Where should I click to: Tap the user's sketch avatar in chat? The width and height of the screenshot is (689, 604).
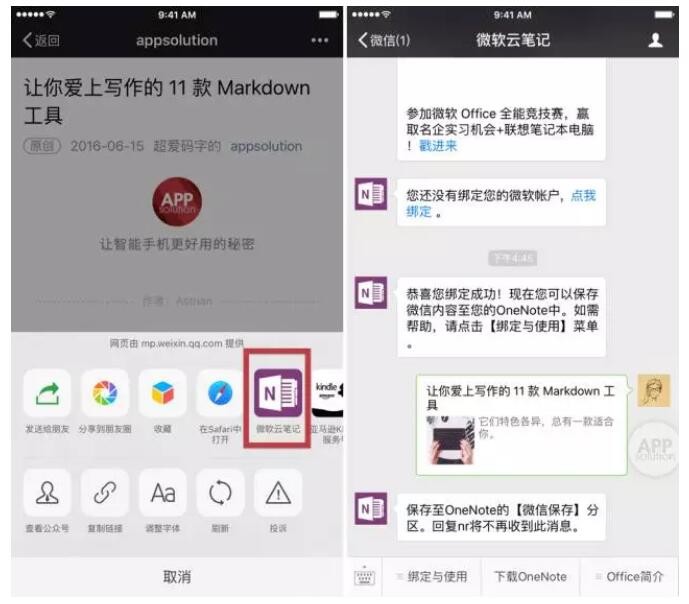(x=654, y=391)
